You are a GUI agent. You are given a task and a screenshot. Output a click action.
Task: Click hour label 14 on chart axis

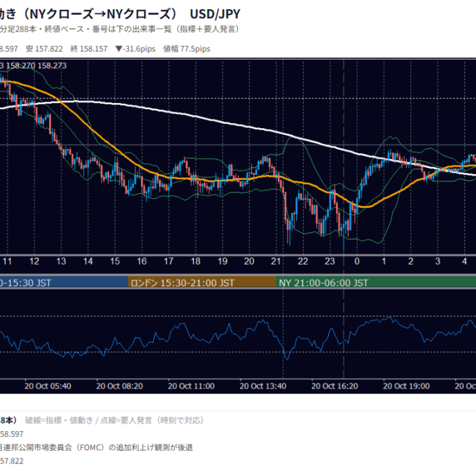[x=87, y=261]
